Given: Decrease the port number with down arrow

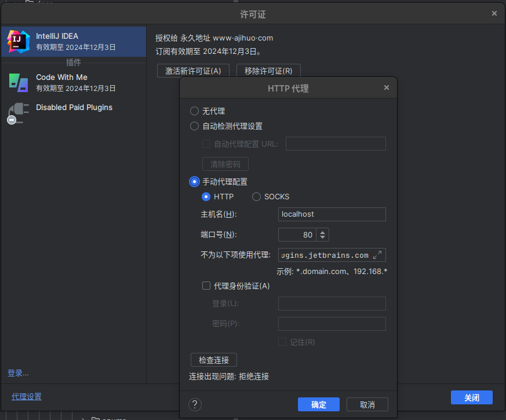Looking at the screenshot, I should (323, 238).
